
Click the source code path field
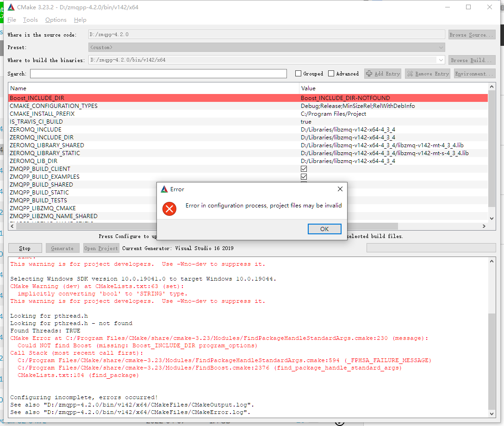coord(267,34)
